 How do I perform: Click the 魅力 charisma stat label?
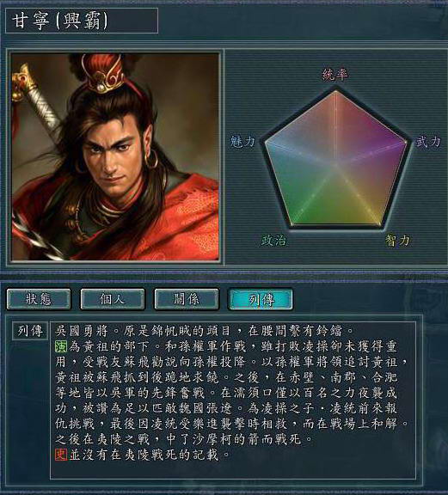coord(242,141)
